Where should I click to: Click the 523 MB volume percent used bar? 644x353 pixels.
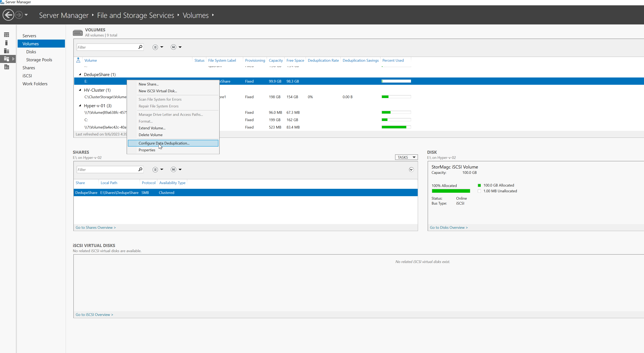pyautogui.click(x=396, y=127)
